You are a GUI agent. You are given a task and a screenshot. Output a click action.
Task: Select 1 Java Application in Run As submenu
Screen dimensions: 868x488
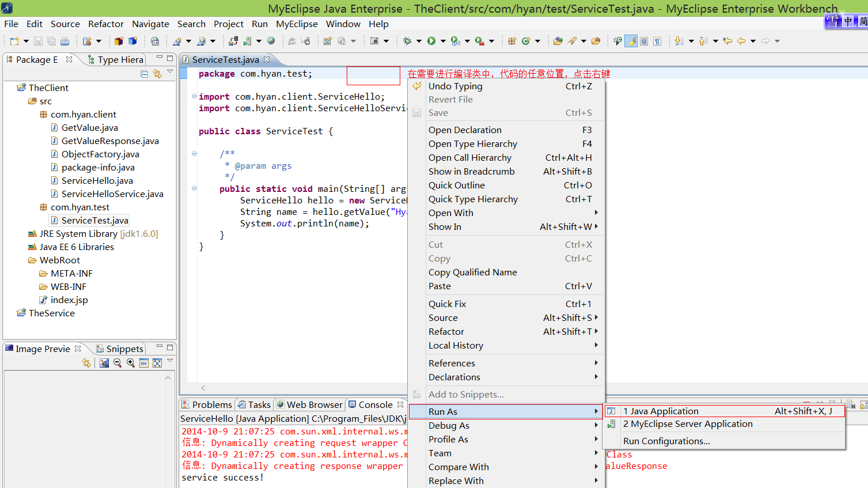(724, 411)
